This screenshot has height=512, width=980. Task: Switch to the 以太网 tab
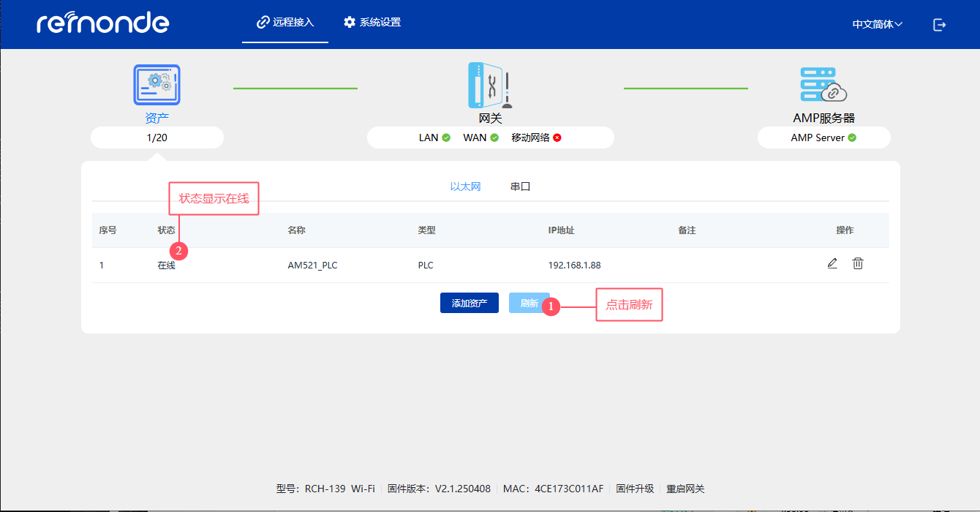[465, 187]
